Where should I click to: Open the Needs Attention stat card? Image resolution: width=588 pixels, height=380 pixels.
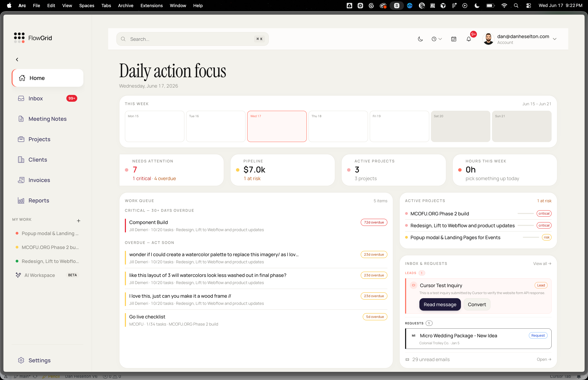[171, 170]
